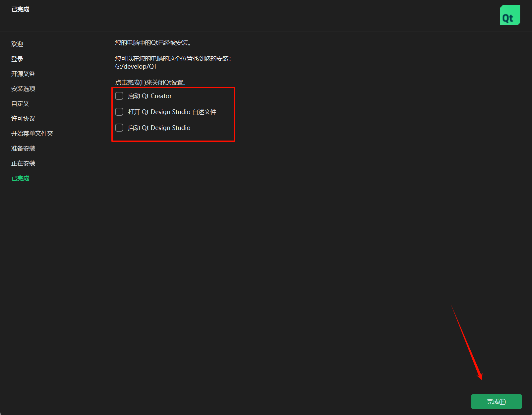The width and height of the screenshot is (532, 415).
Task: Check 打开 Qt Design Studio 自述文件
Action: [x=119, y=112]
